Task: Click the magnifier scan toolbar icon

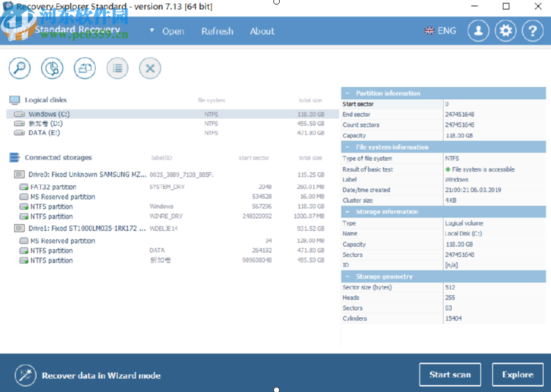Action: coord(20,68)
